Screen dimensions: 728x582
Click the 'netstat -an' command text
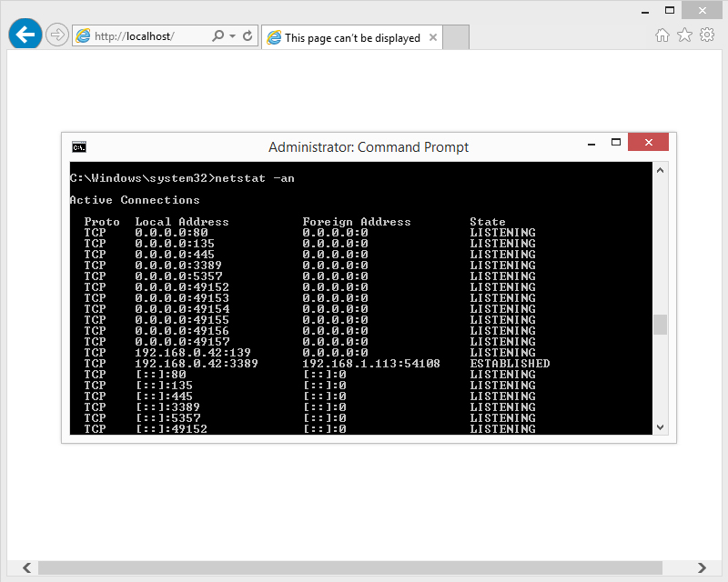coord(255,178)
